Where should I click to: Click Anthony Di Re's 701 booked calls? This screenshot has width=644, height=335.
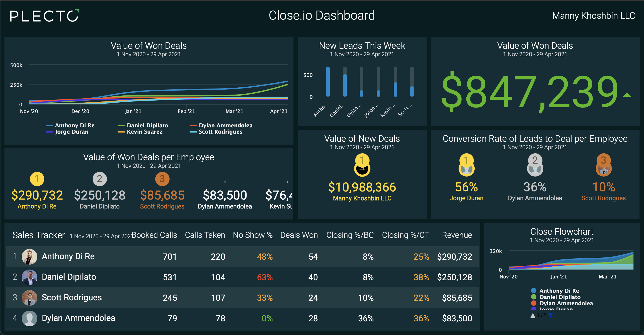170,257
